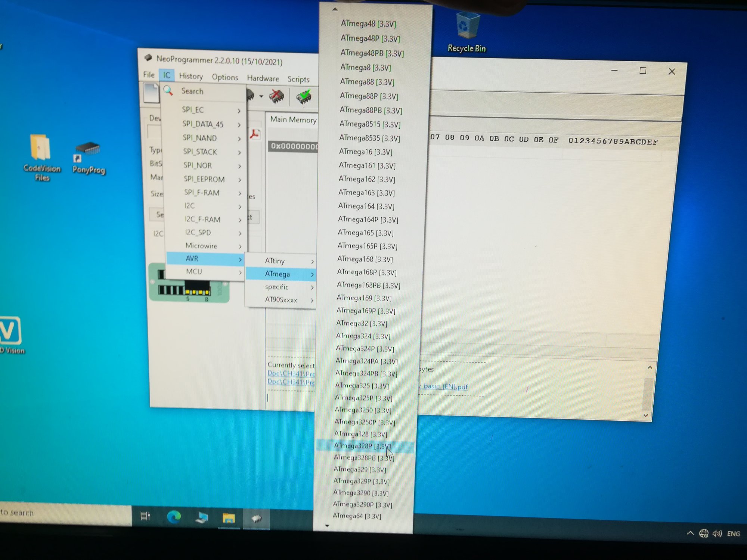Click the Search magnifier icon in IC menu
The height and width of the screenshot is (560, 747).
[x=168, y=90]
